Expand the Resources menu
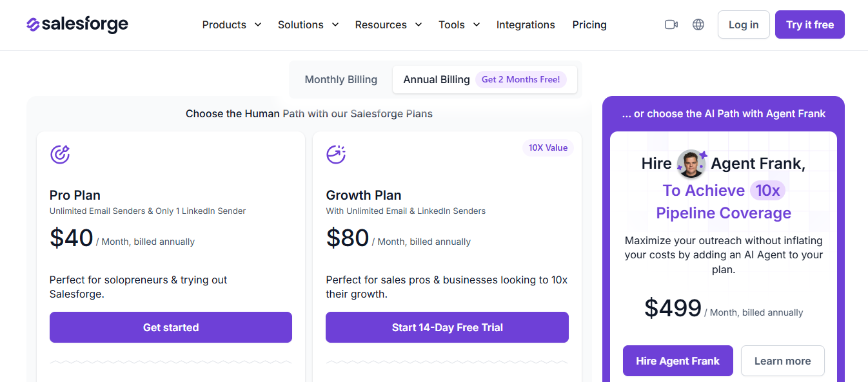Screen dimensions: 868x382 388,24
